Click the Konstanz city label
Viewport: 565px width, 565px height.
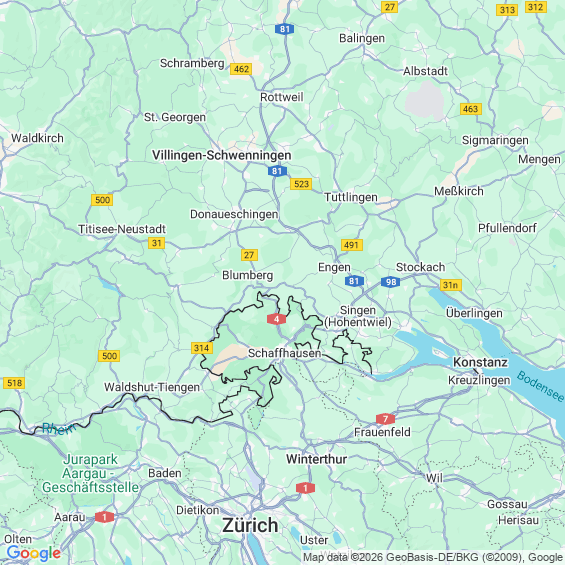480,362
